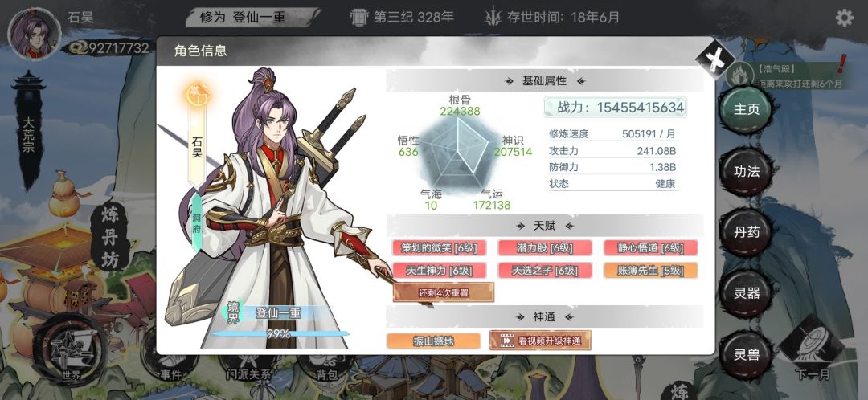Tap the 99% realm progress bar
The image size is (868, 400).
(280, 333)
